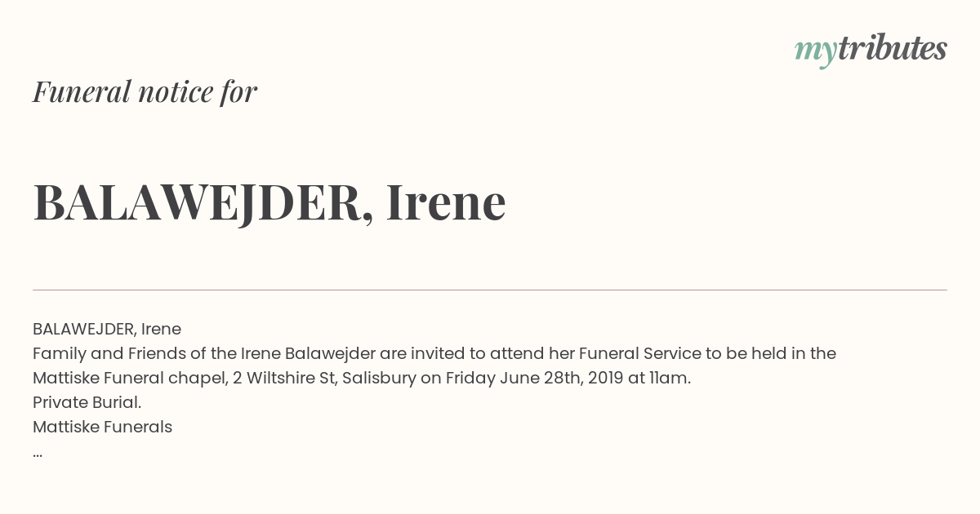This screenshot has width=980, height=514.
Task: Click the dark "tributes" part of the logo
Action: 892,48
